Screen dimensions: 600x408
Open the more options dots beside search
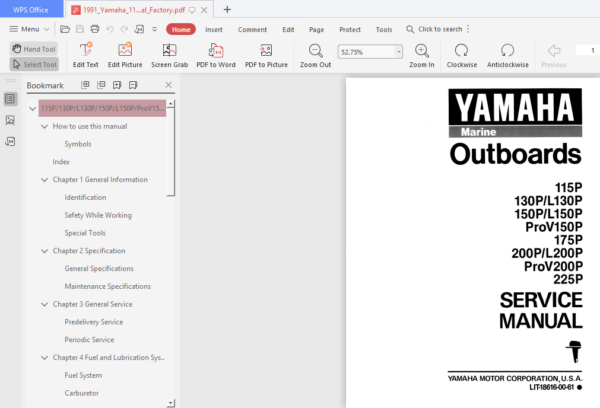468,29
